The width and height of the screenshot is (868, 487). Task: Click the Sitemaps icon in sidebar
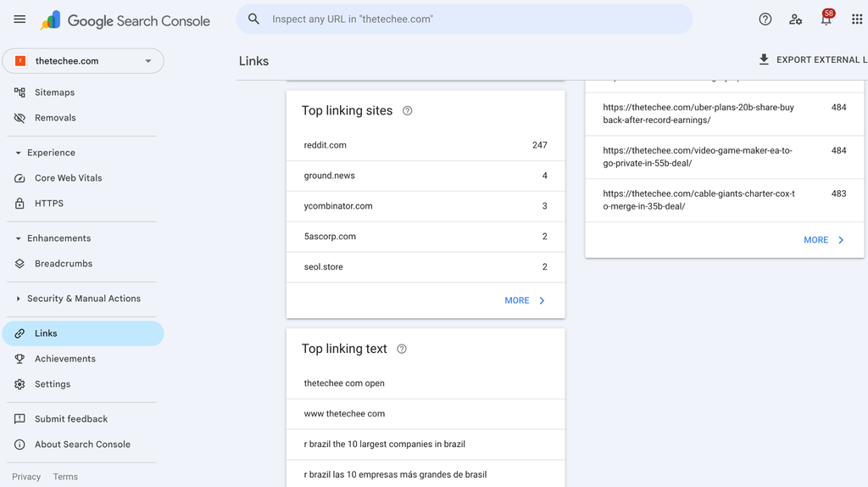pos(19,92)
